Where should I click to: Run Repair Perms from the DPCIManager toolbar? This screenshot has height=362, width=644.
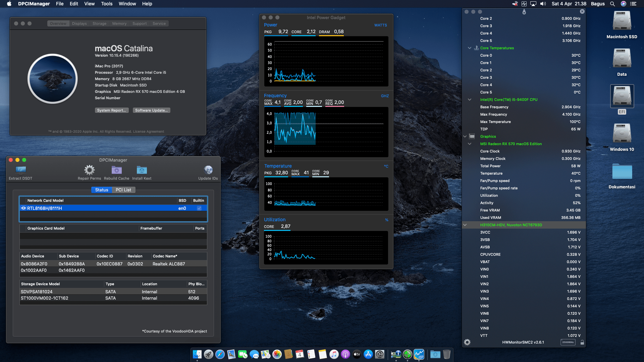(x=89, y=170)
